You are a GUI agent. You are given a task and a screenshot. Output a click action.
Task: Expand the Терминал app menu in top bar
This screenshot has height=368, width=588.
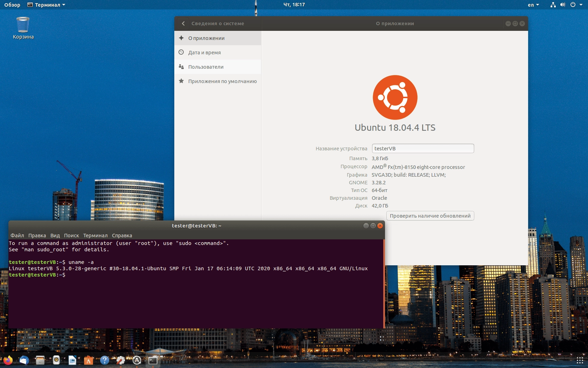pos(47,5)
